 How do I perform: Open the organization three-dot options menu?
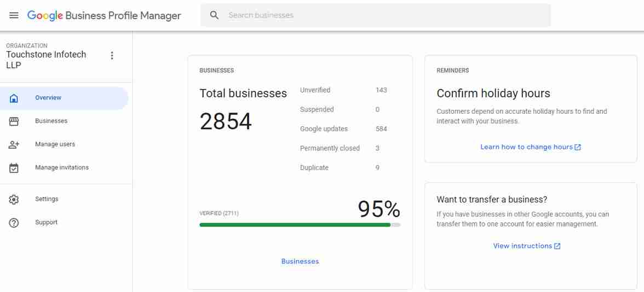tap(112, 56)
